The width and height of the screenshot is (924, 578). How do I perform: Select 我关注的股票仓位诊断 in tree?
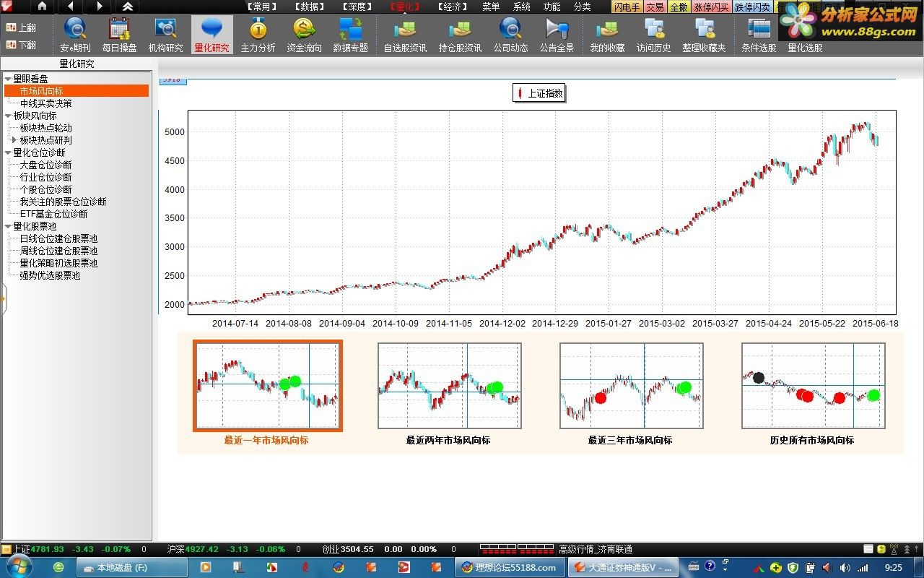(63, 202)
